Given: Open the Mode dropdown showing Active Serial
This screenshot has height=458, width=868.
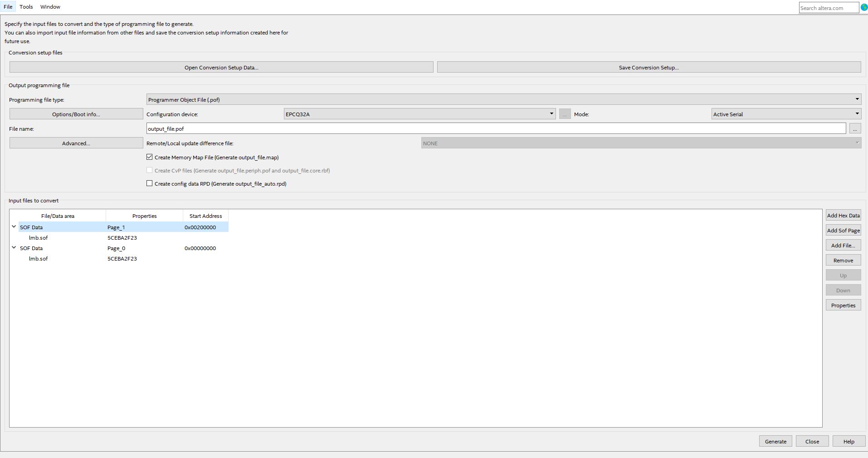Looking at the screenshot, I should 786,114.
